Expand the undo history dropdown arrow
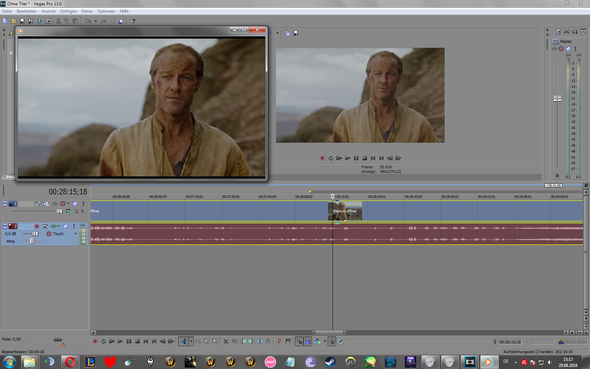Viewport: 590px width, 369px height. [96, 21]
